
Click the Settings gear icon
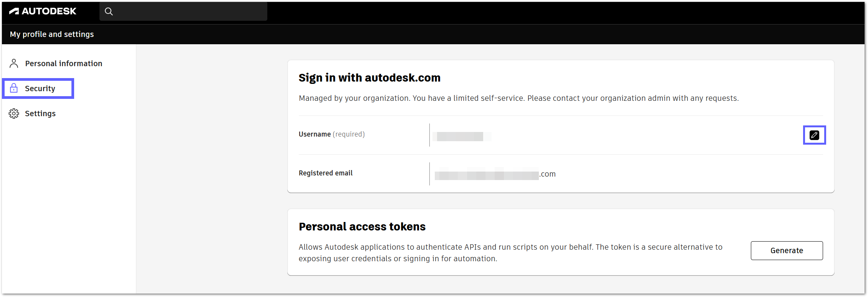pos(14,113)
